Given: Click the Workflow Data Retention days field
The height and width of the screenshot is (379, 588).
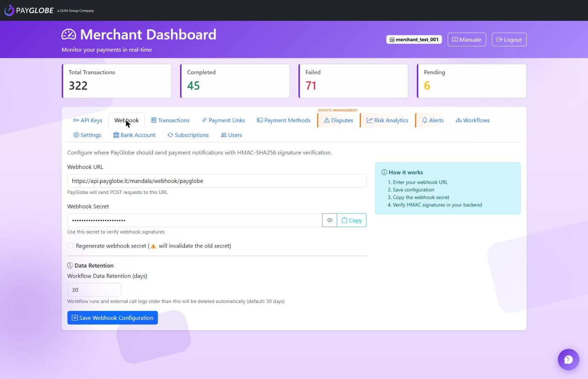Looking at the screenshot, I should tap(94, 290).
